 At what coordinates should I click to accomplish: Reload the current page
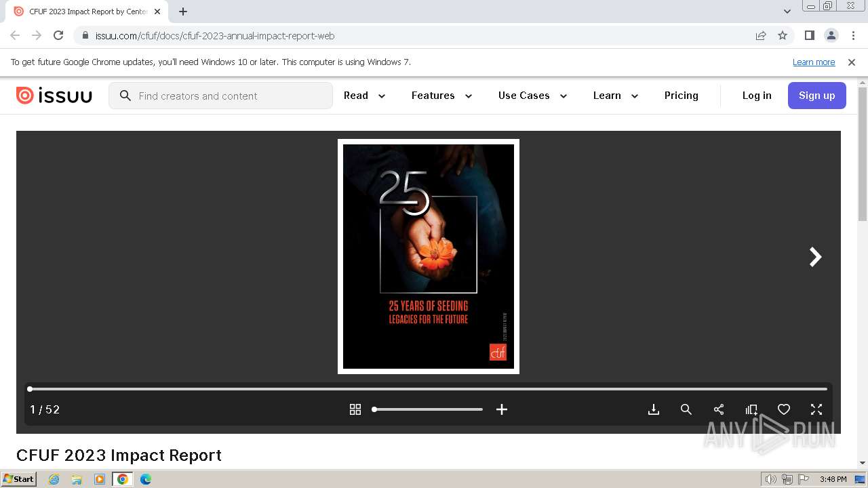point(58,35)
